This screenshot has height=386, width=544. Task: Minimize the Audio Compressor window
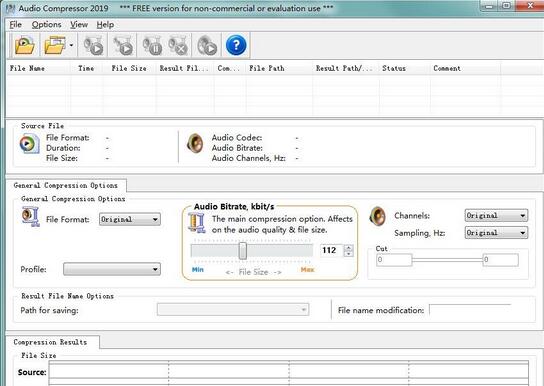[490, 6]
